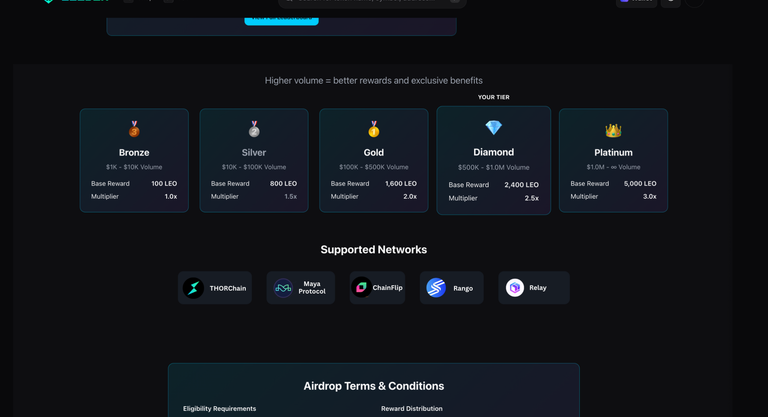Click the $1K - $10K Volume text
Viewport: 768px width, 417px height.
(134, 167)
